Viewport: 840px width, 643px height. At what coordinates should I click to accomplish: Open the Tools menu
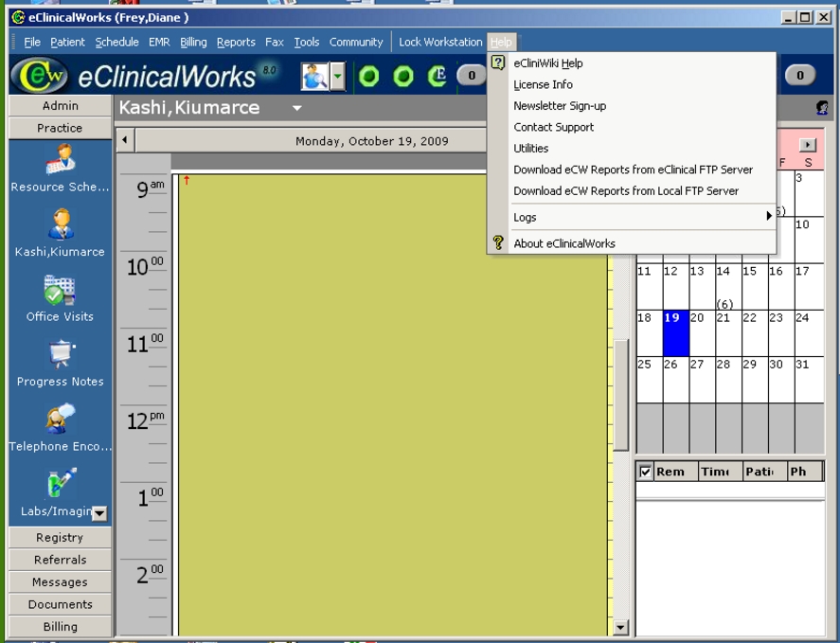pos(307,42)
